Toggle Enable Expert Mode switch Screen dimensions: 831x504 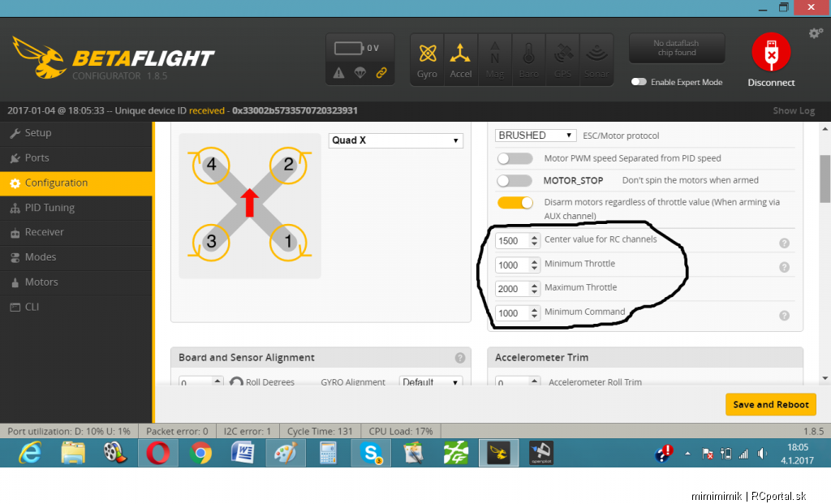pos(639,82)
